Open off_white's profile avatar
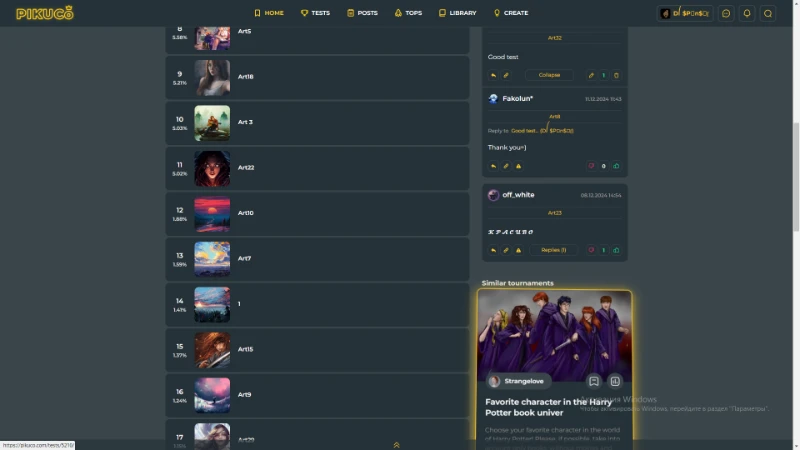Image resolution: width=800 pixels, height=450 pixels. 493,195
